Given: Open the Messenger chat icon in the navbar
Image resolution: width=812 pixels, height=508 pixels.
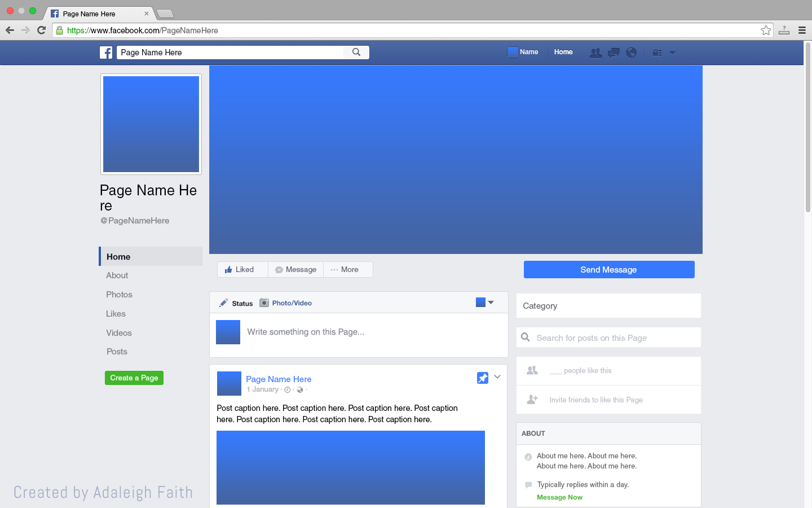Looking at the screenshot, I should 614,52.
